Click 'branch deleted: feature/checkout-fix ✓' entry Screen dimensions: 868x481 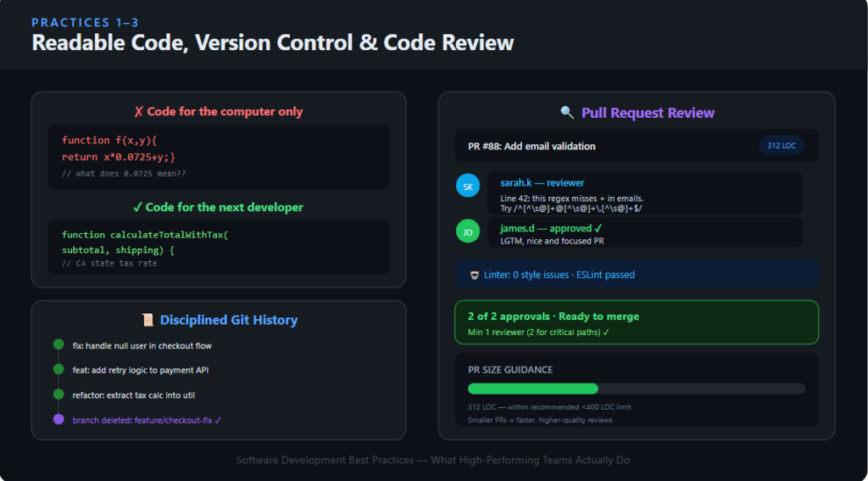point(147,420)
